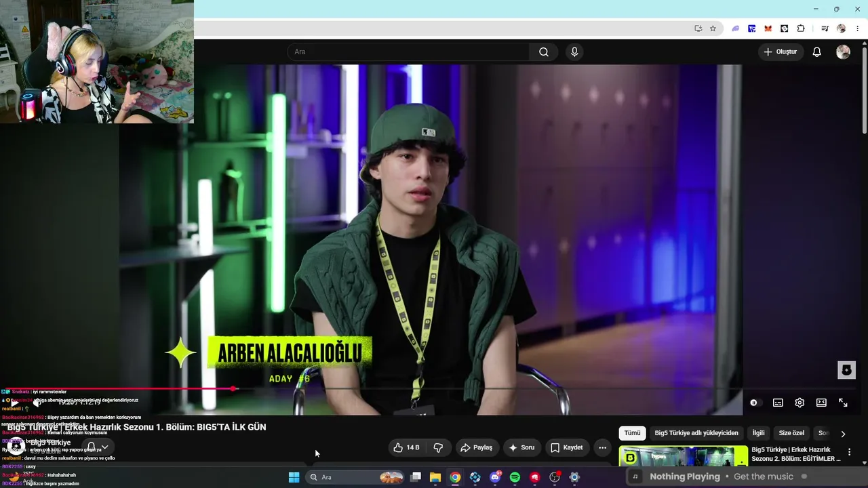
Task: Save the video with Kaydet button
Action: [567, 448]
